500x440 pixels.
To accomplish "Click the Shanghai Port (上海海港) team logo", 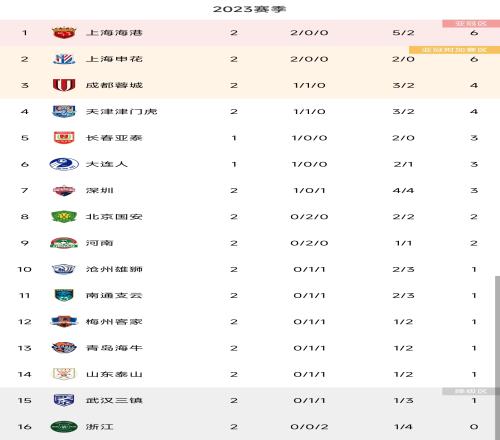I will click(64, 33).
